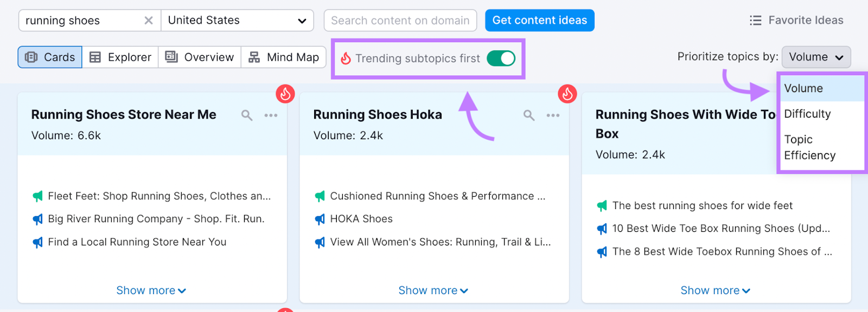This screenshot has height=312, width=868.
Task: Open the United States country dropdown
Action: point(237,21)
